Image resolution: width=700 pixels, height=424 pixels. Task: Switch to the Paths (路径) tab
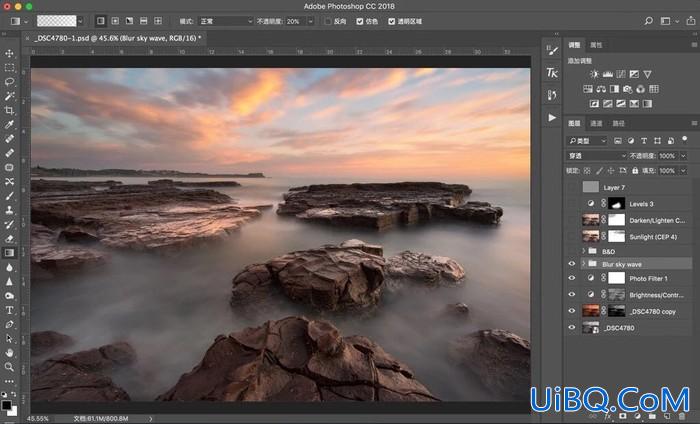point(618,123)
